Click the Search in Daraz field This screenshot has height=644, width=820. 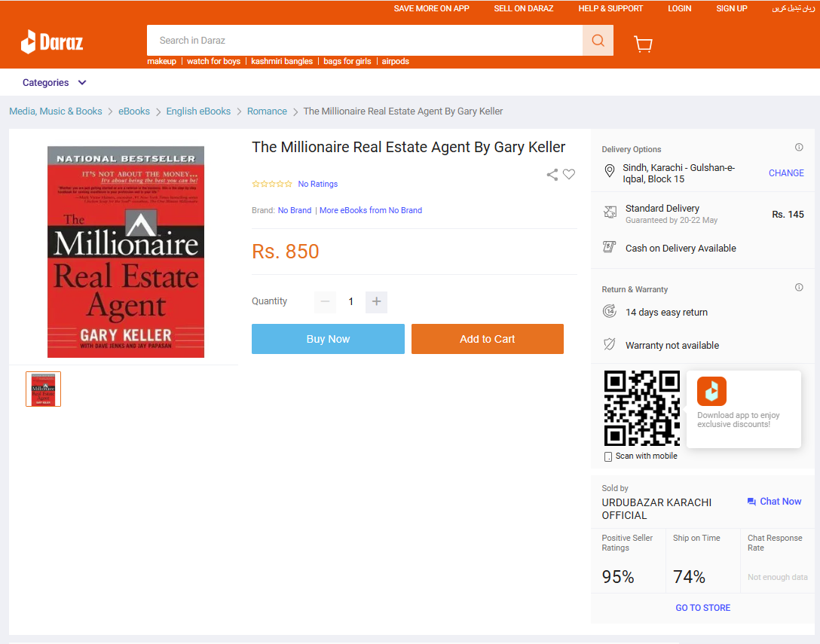365,40
